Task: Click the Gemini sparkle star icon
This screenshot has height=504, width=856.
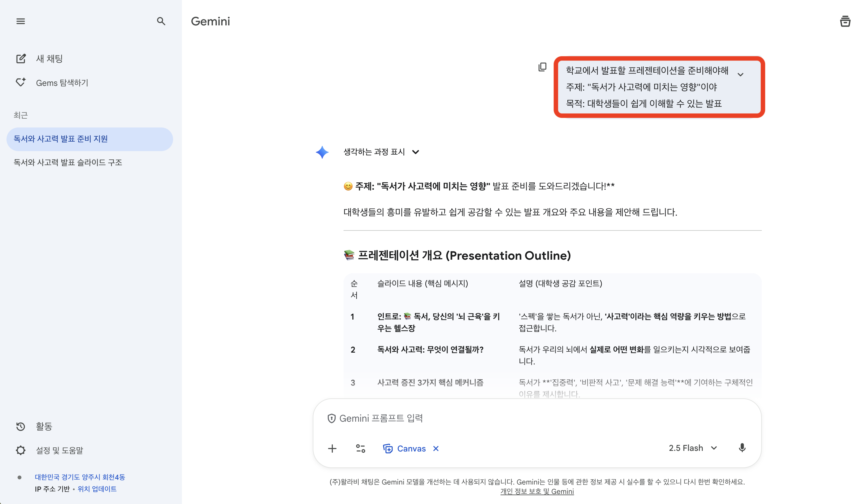Action: (x=322, y=152)
